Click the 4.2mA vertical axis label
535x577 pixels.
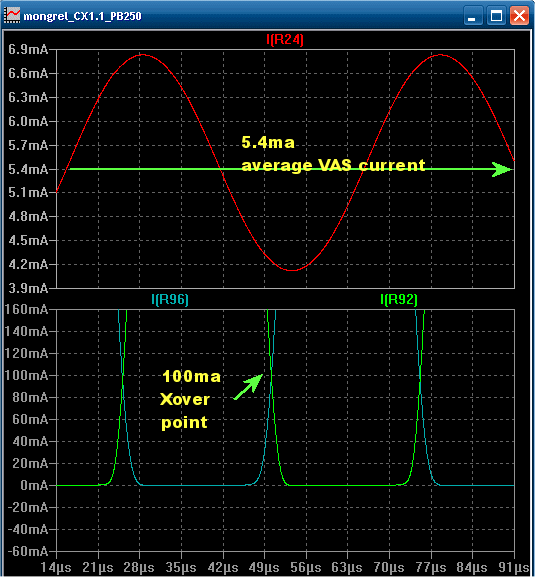tap(28, 264)
